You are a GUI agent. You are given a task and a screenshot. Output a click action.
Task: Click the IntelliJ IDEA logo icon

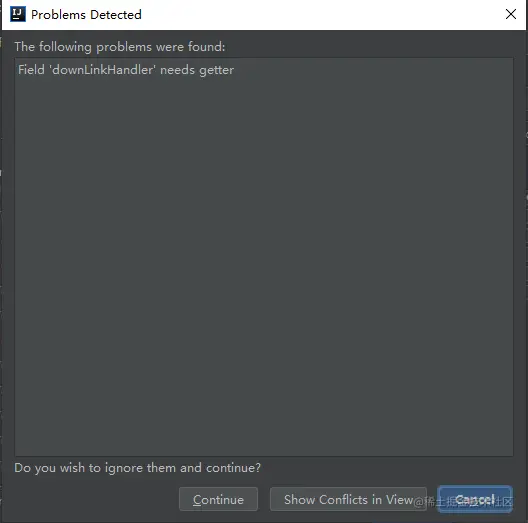(18, 14)
